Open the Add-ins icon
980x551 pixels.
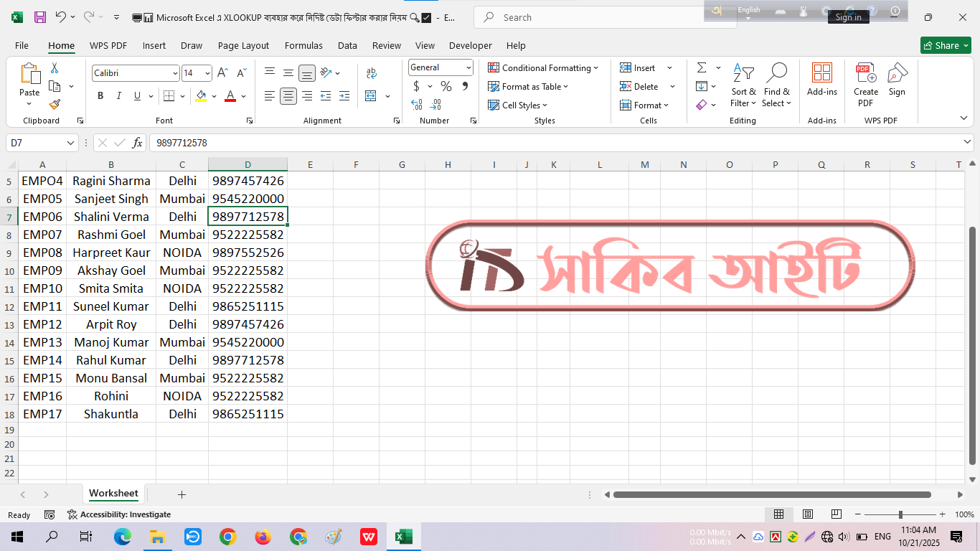coord(821,79)
